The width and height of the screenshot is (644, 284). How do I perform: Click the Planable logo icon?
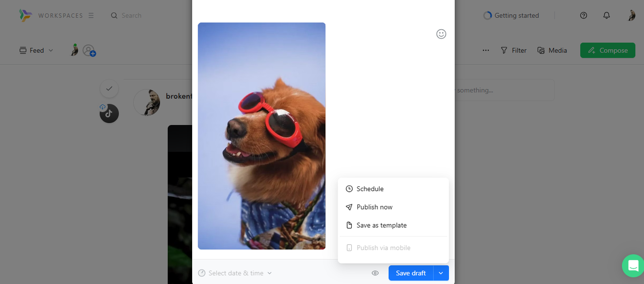point(25,16)
